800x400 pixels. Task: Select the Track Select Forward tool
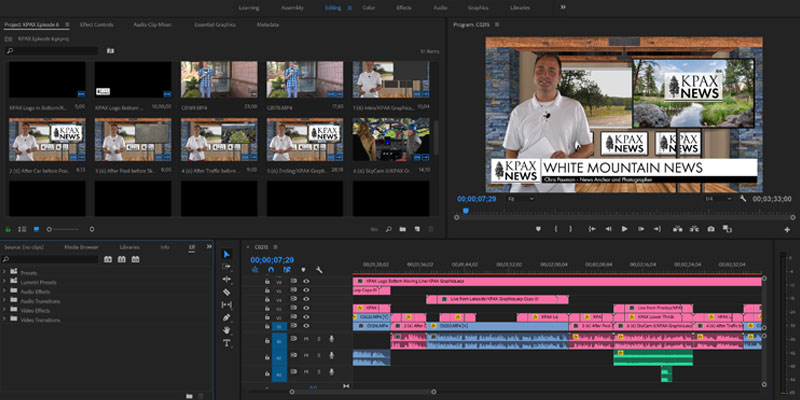227,266
